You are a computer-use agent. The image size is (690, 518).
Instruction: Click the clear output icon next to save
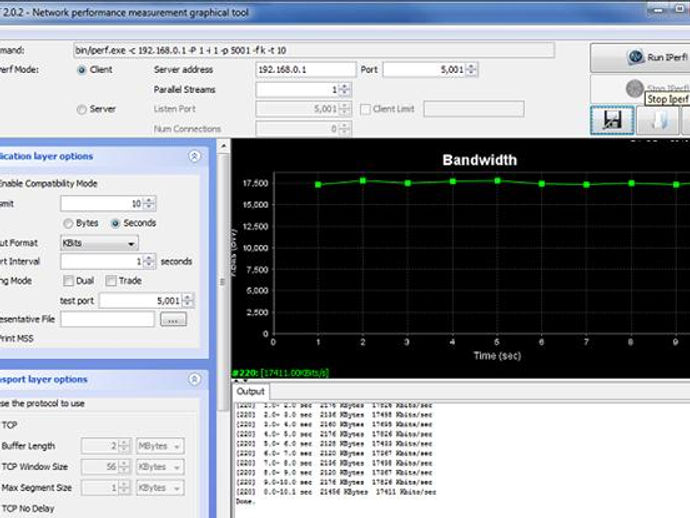[658, 120]
